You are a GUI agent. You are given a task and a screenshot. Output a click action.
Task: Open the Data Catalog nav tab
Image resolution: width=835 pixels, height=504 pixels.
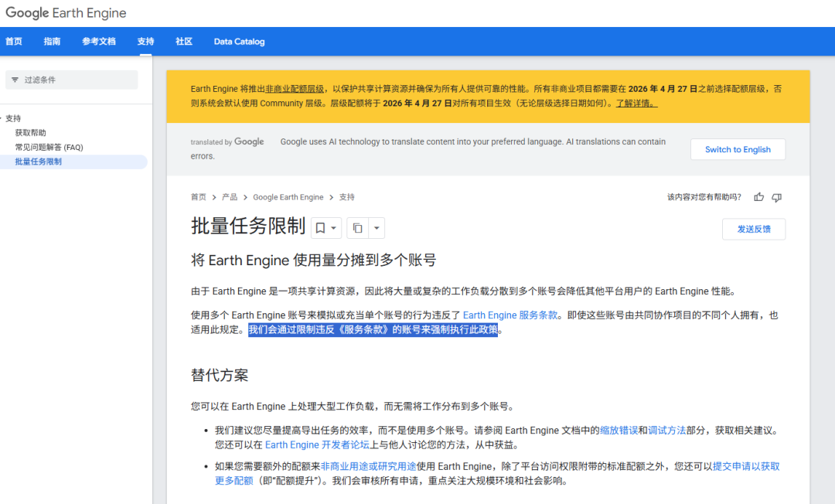coord(239,42)
